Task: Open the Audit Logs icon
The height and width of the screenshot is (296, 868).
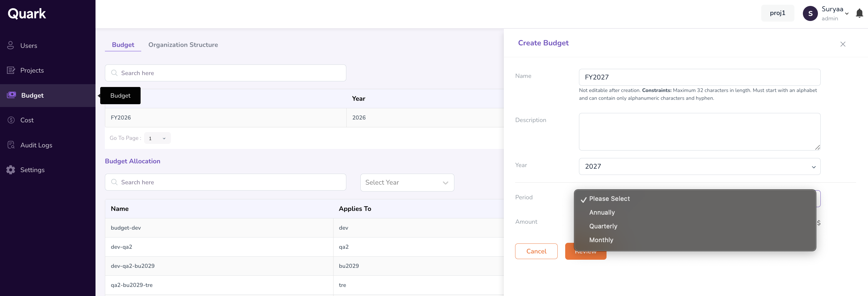Action: (11, 145)
